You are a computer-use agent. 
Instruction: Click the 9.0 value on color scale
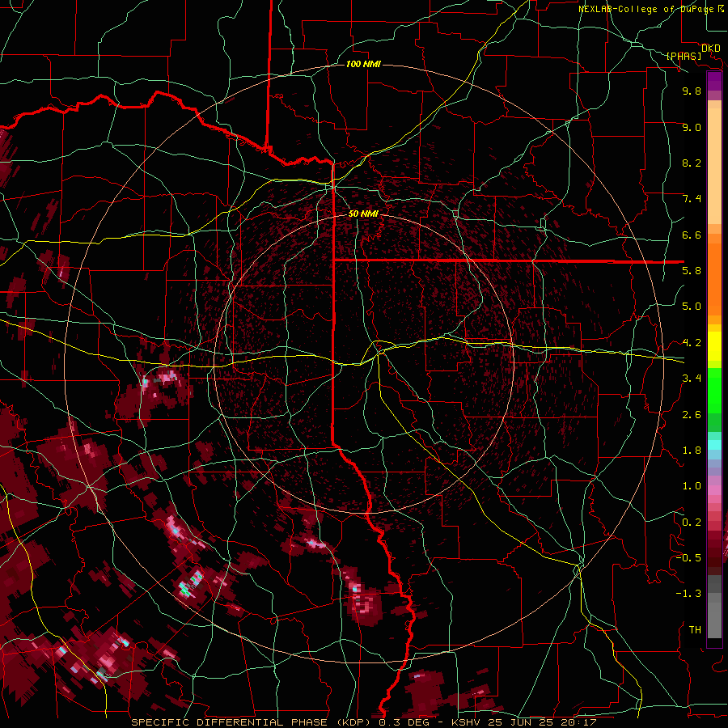(x=692, y=127)
